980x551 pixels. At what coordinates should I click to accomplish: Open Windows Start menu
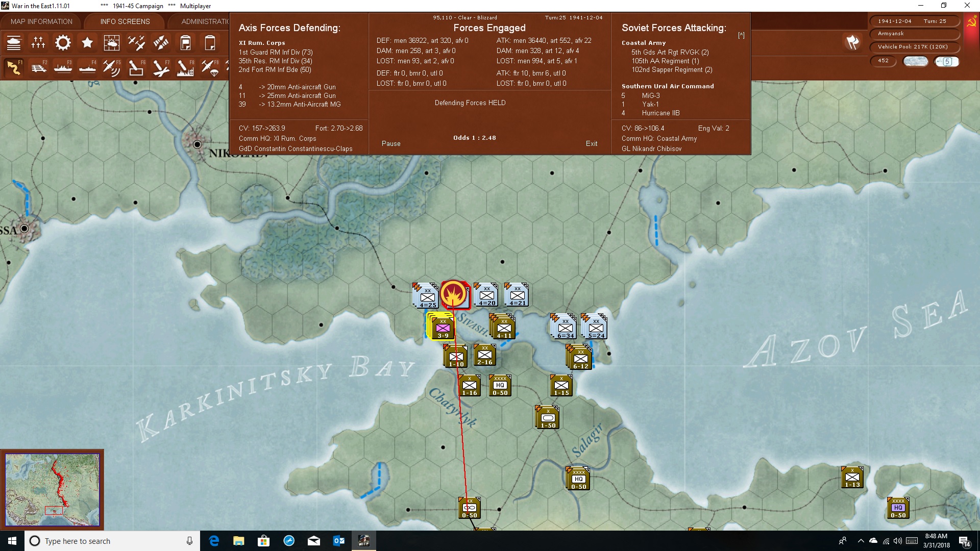[x=12, y=541]
